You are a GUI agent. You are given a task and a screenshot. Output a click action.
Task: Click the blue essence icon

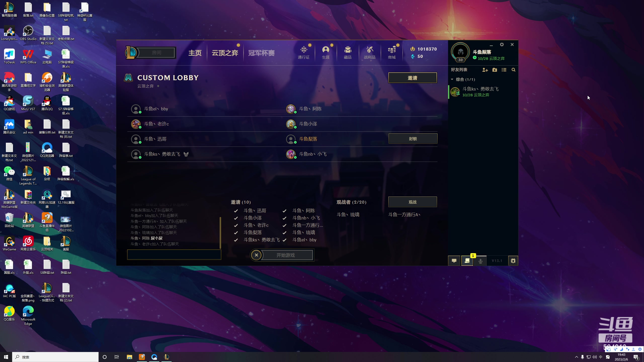tap(413, 57)
